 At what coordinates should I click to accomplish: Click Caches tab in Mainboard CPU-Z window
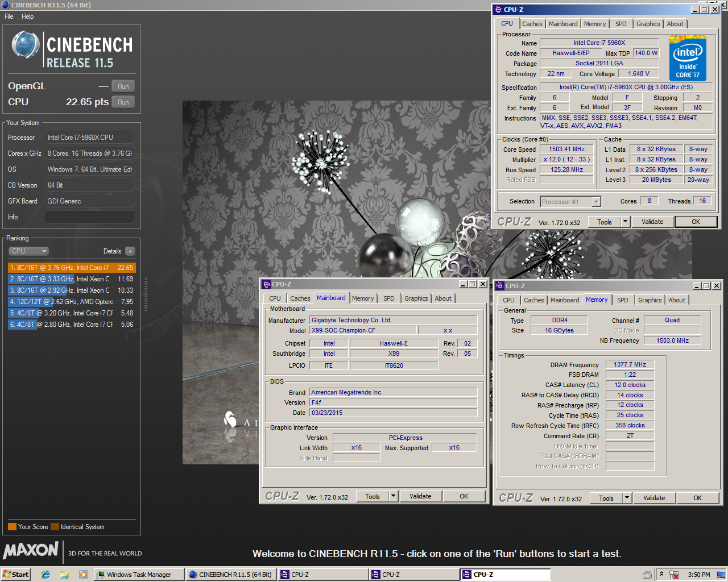click(x=300, y=298)
